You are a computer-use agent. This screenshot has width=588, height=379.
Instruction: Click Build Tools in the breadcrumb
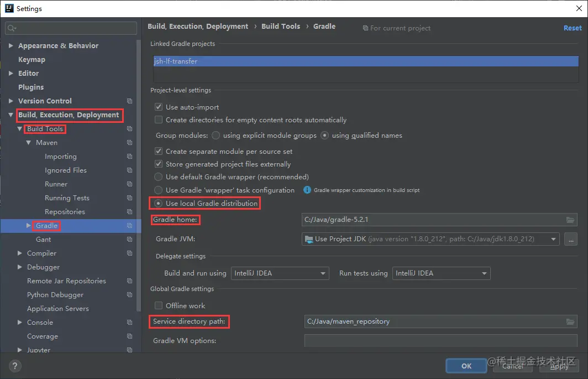[x=281, y=27]
